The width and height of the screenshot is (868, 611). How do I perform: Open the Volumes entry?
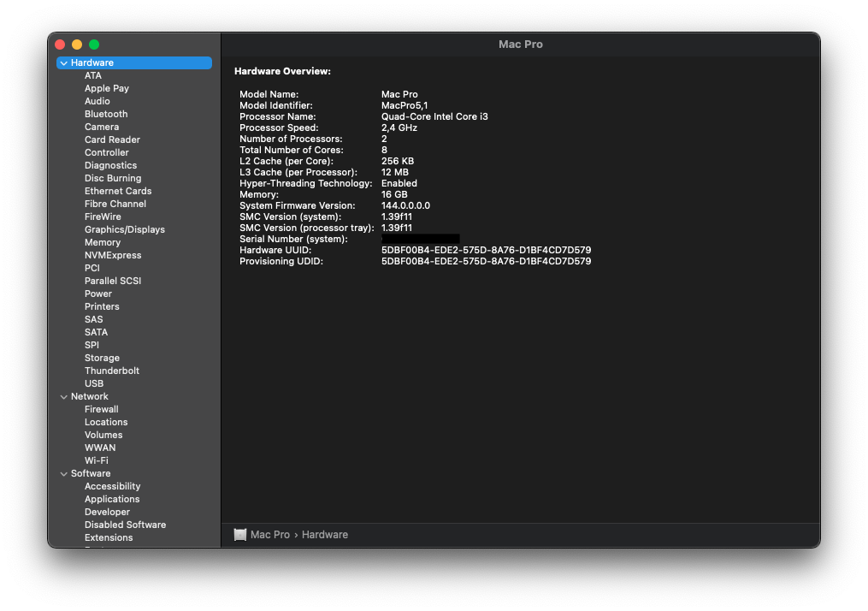(x=103, y=435)
